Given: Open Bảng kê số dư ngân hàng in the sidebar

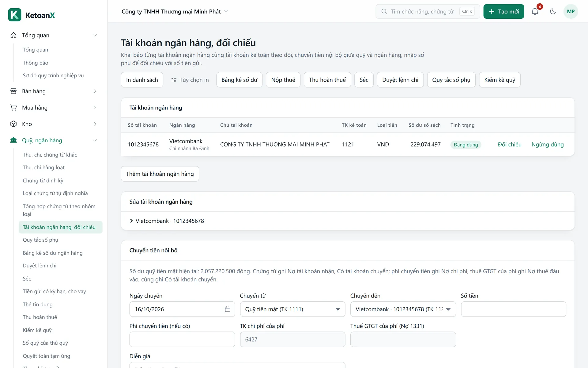Looking at the screenshot, I should tap(53, 253).
